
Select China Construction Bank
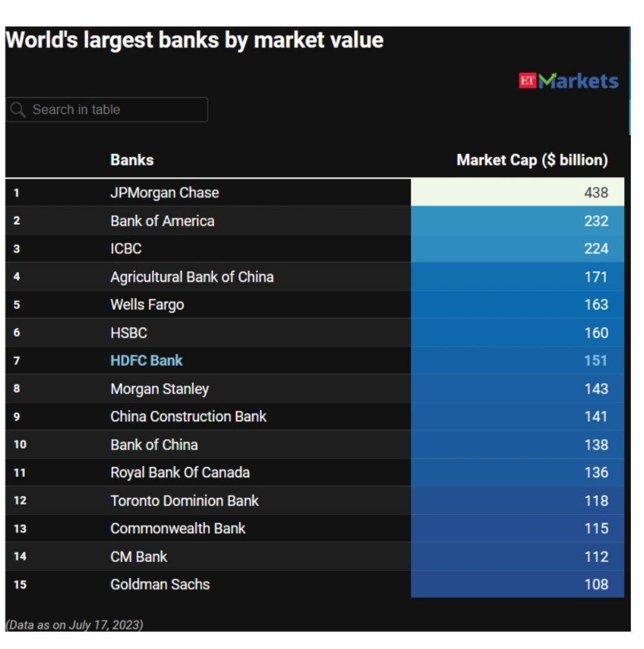[188, 417]
